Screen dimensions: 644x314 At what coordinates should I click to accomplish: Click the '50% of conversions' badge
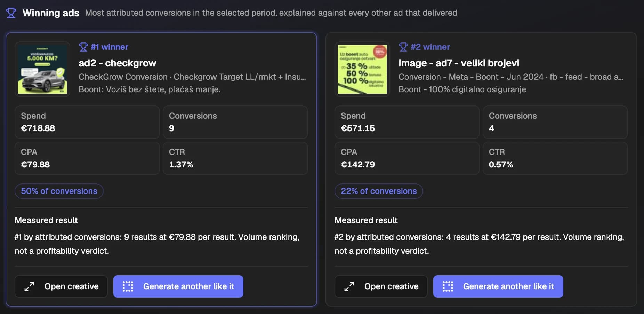click(x=59, y=191)
